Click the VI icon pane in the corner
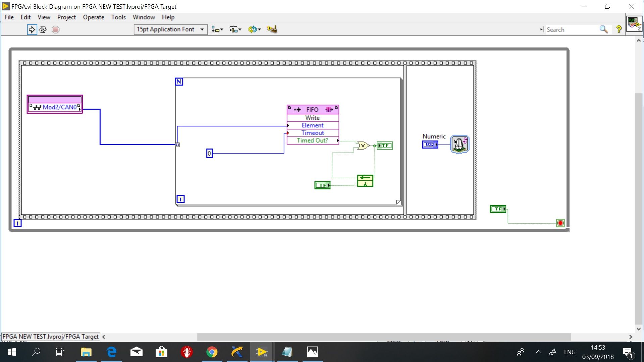This screenshot has height=362, width=644. tap(634, 23)
